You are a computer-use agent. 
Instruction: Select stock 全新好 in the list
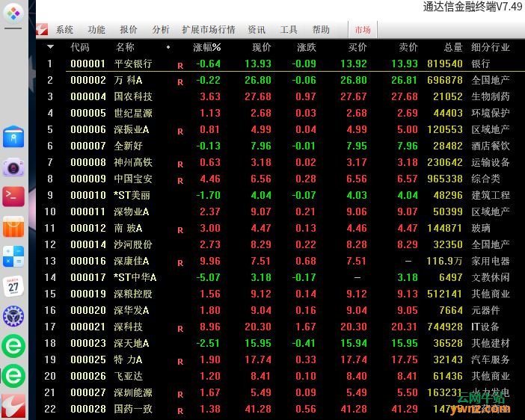pyautogui.click(x=128, y=146)
